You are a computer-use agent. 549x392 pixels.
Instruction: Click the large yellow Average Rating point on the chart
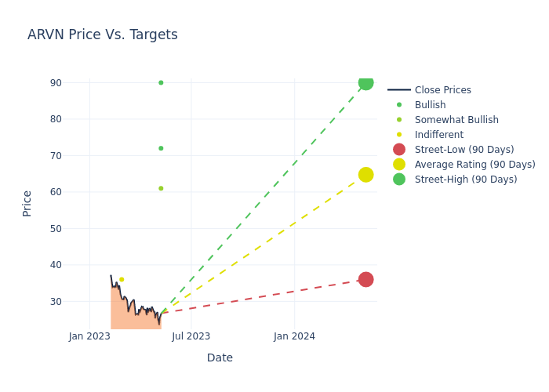point(365,175)
